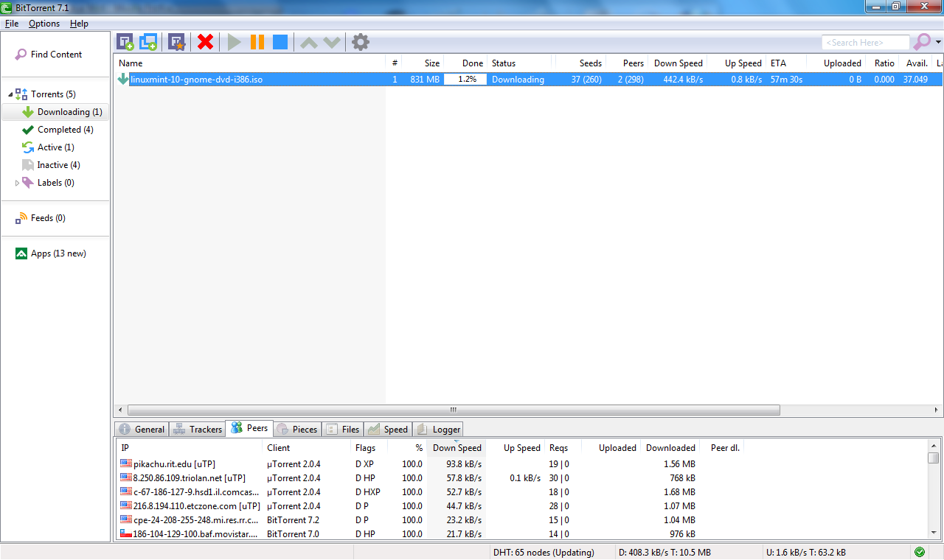
Task: Sort torrents by the Ratio column header
Action: point(883,63)
